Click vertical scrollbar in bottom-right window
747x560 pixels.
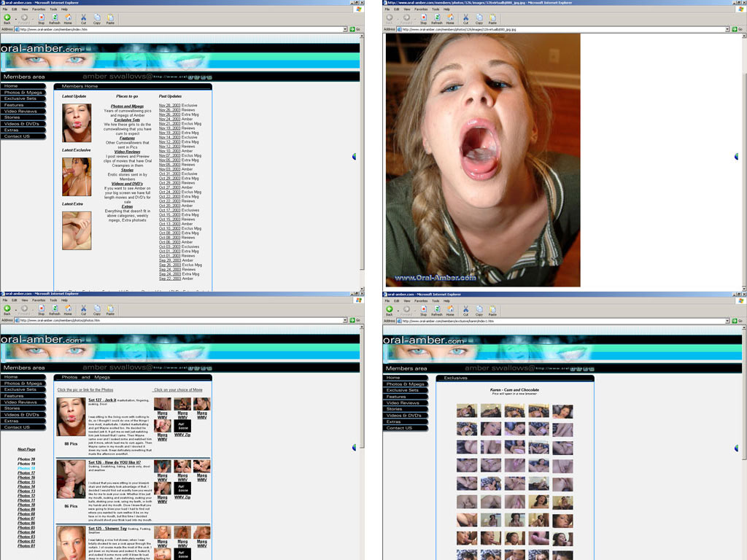click(745, 443)
